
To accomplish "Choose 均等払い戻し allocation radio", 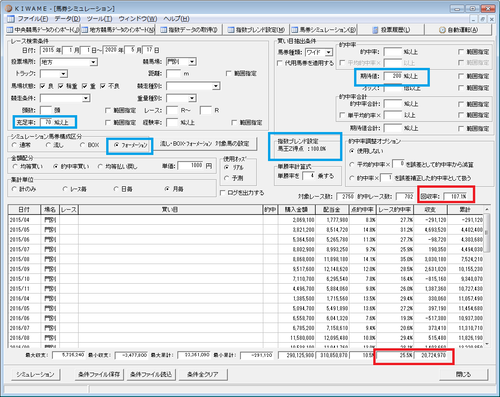I will click(x=100, y=166).
